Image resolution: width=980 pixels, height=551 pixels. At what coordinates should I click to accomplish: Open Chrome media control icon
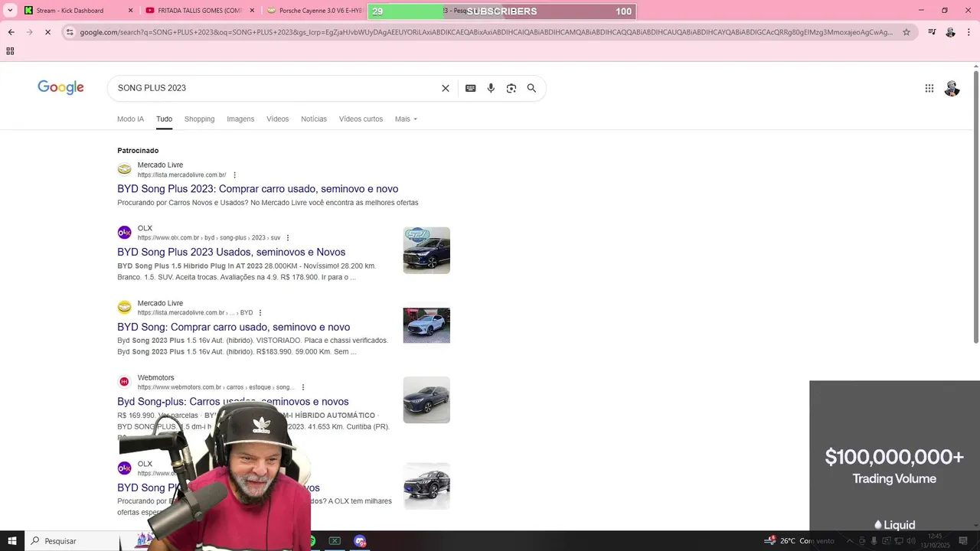pos(932,32)
